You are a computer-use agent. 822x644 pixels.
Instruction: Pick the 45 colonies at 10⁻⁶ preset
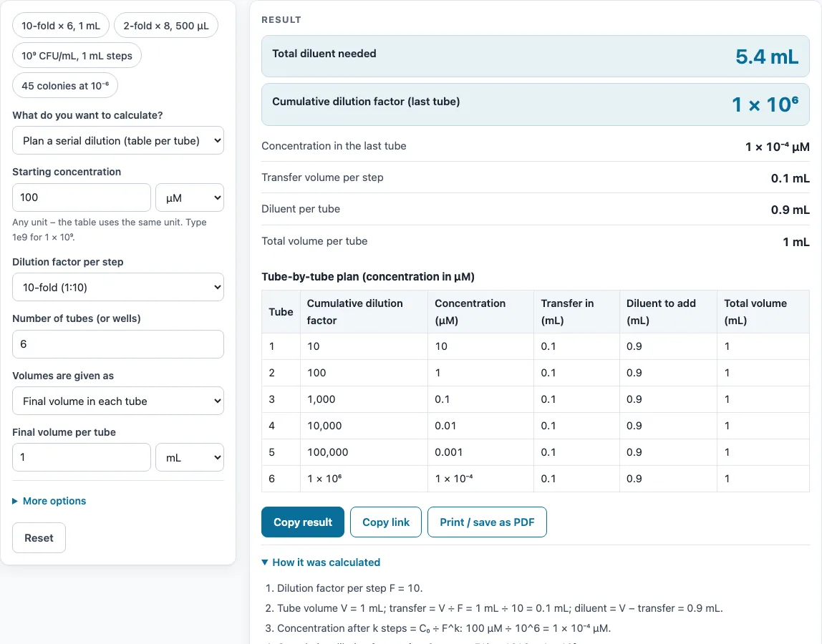pyautogui.click(x=65, y=85)
